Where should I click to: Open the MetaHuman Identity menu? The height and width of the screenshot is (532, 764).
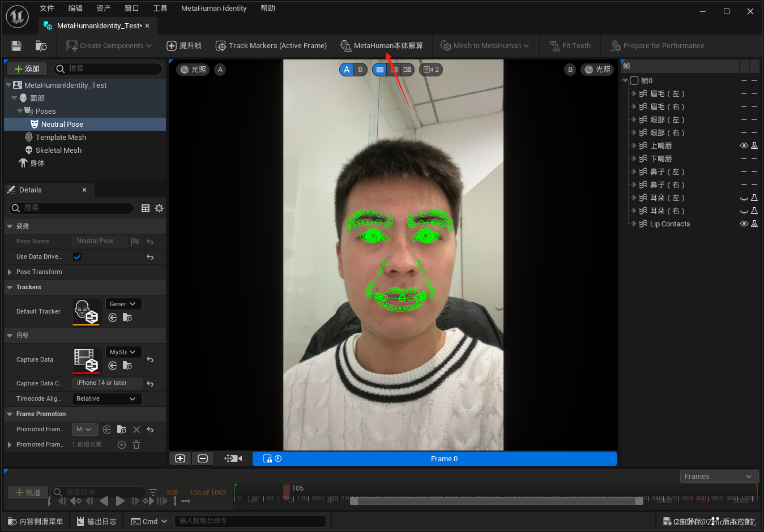(214, 8)
